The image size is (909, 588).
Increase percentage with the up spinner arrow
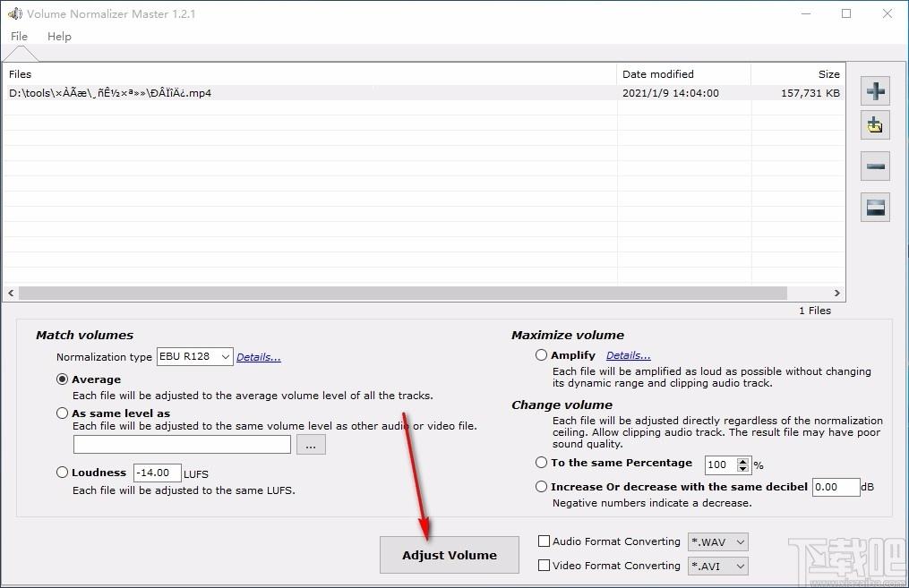[742, 461]
